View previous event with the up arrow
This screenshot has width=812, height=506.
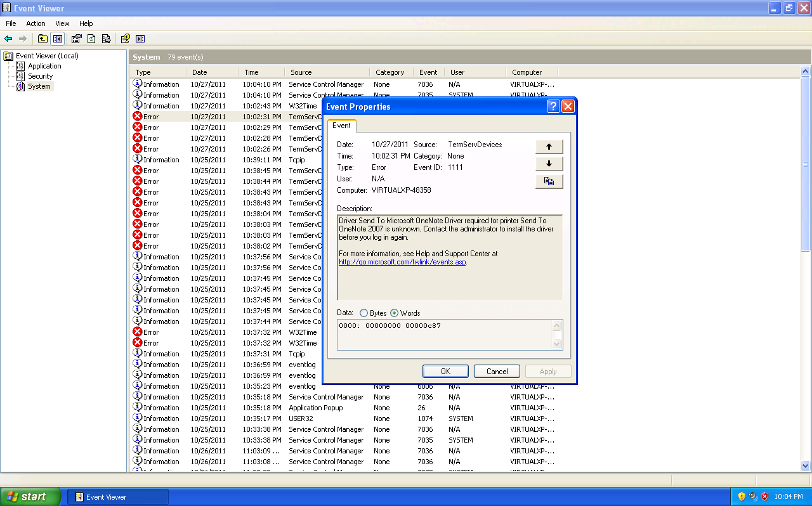(548, 146)
